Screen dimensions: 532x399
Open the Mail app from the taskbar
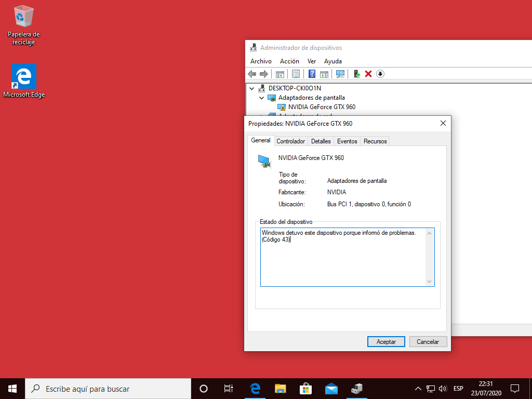[x=331, y=389]
